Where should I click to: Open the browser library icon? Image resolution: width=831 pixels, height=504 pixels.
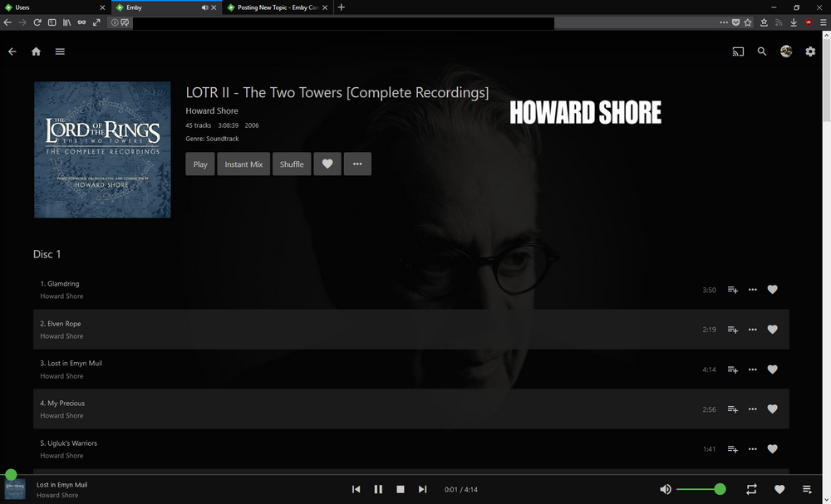[x=66, y=22]
